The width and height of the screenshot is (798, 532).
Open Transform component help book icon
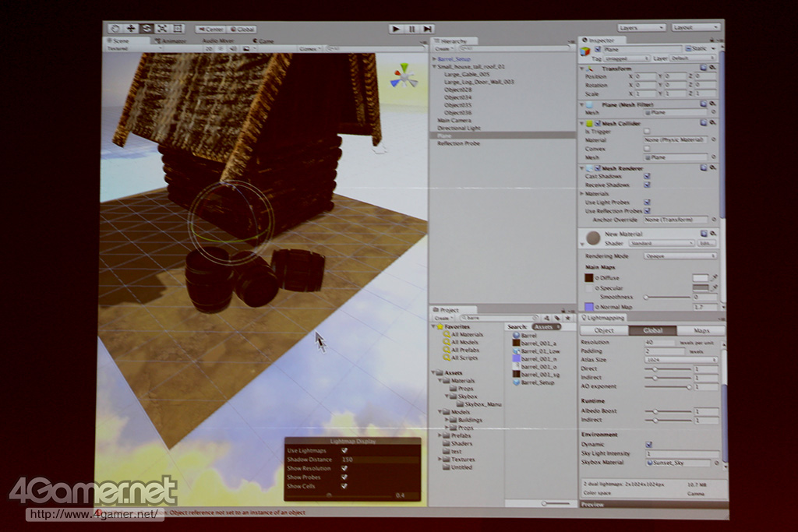704,68
